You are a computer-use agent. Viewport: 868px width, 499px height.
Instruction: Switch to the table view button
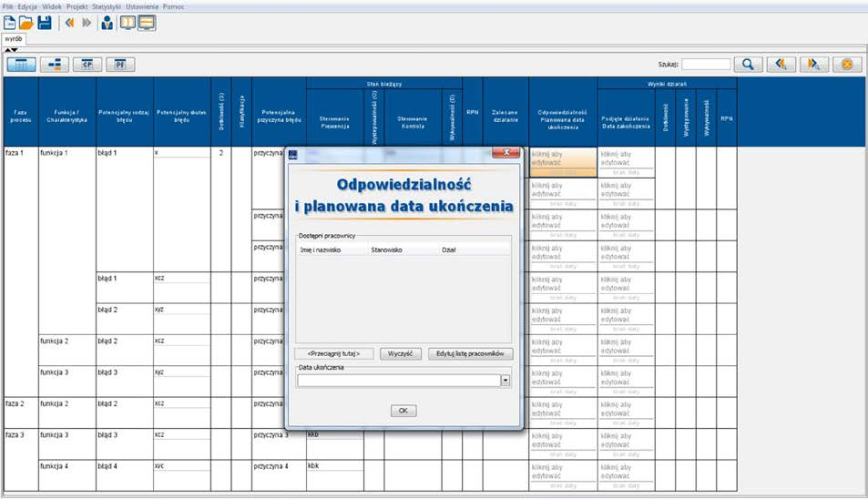22,65
